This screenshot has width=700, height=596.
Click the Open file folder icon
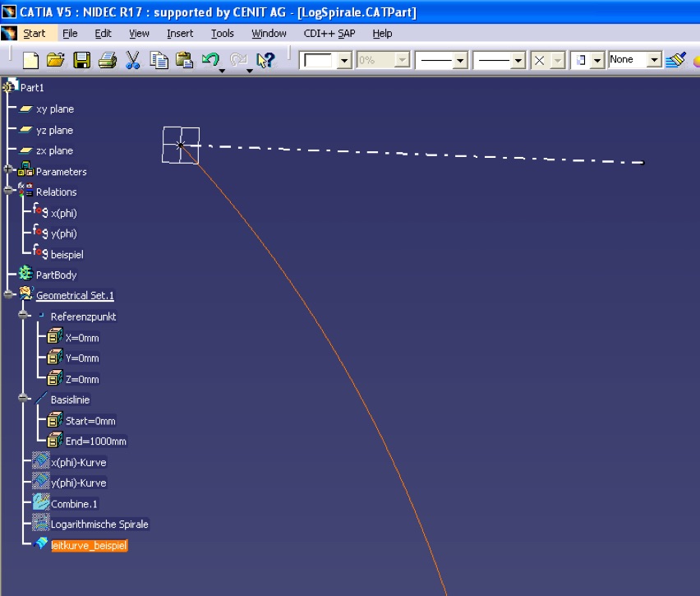point(56,60)
